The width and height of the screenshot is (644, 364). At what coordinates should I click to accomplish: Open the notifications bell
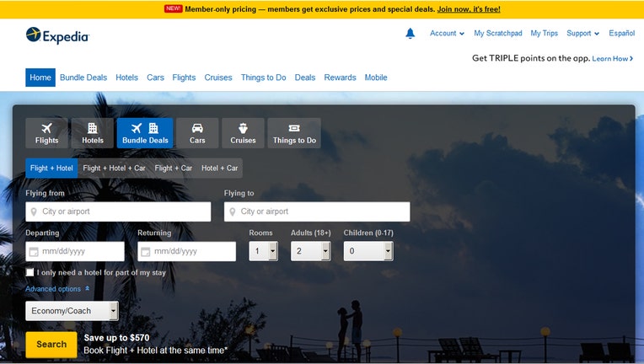410,33
